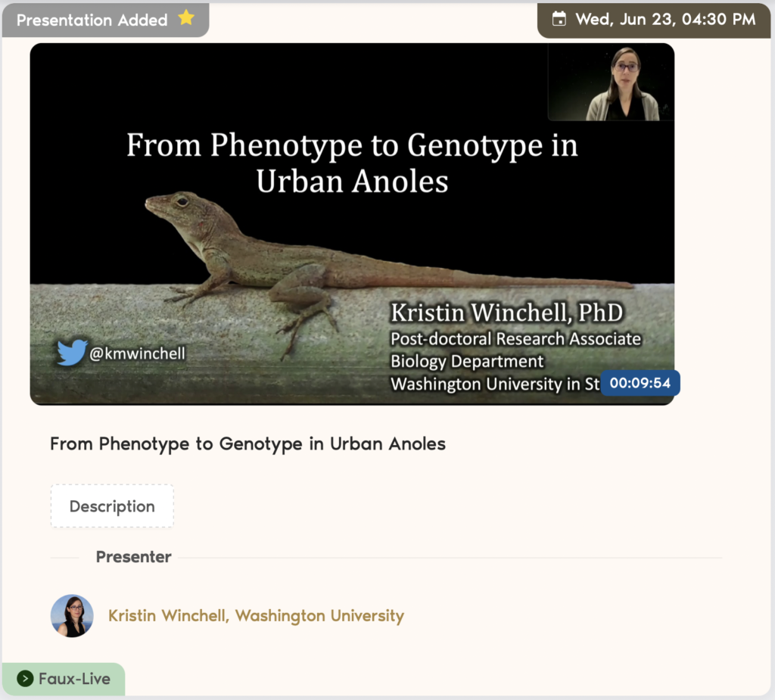Image resolution: width=775 pixels, height=700 pixels.
Task: Click the Biology Department line on the slide
Action: point(467,361)
